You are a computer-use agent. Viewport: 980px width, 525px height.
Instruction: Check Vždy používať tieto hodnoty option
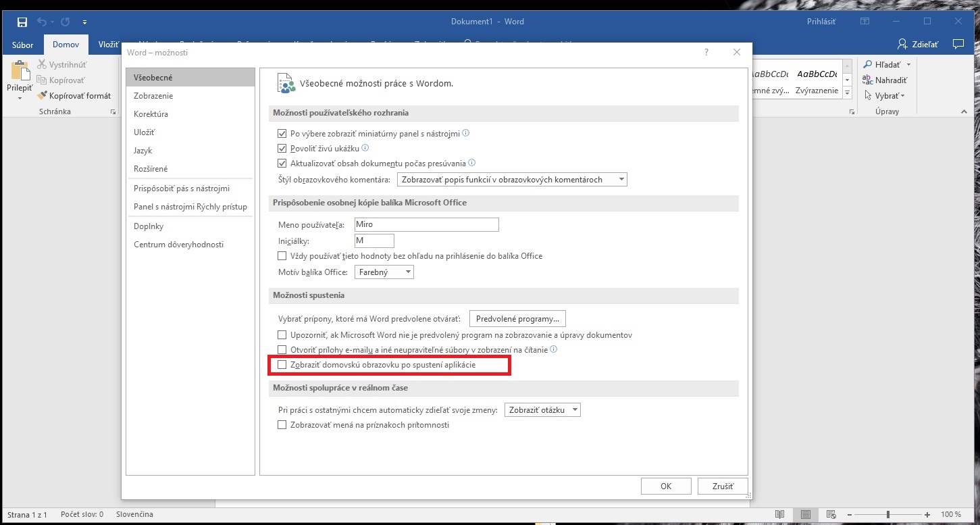point(282,256)
